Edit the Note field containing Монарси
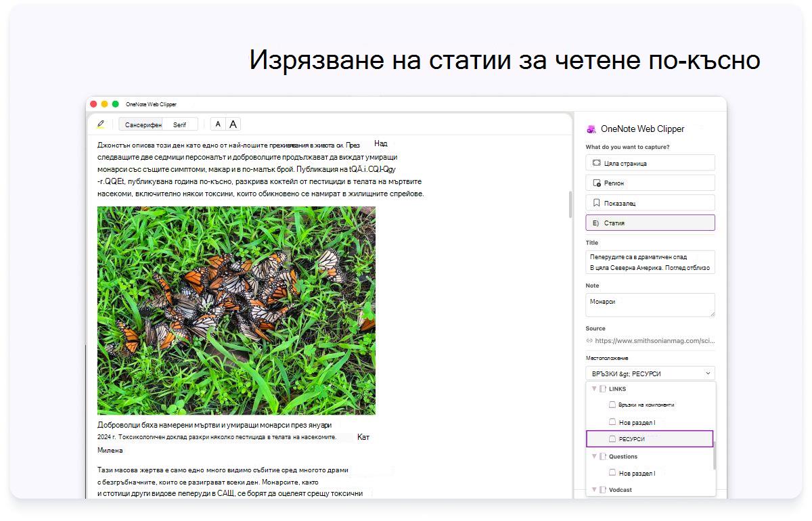 [650, 305]
